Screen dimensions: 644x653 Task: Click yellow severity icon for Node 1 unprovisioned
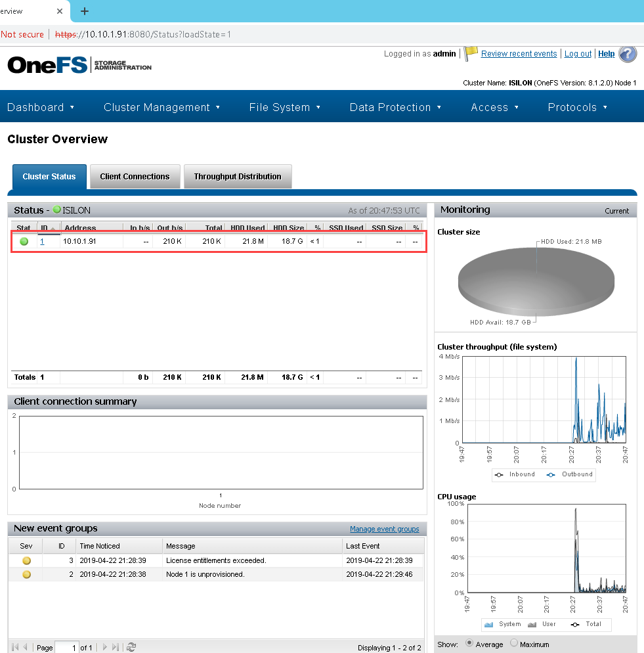(x=27, y=574)
